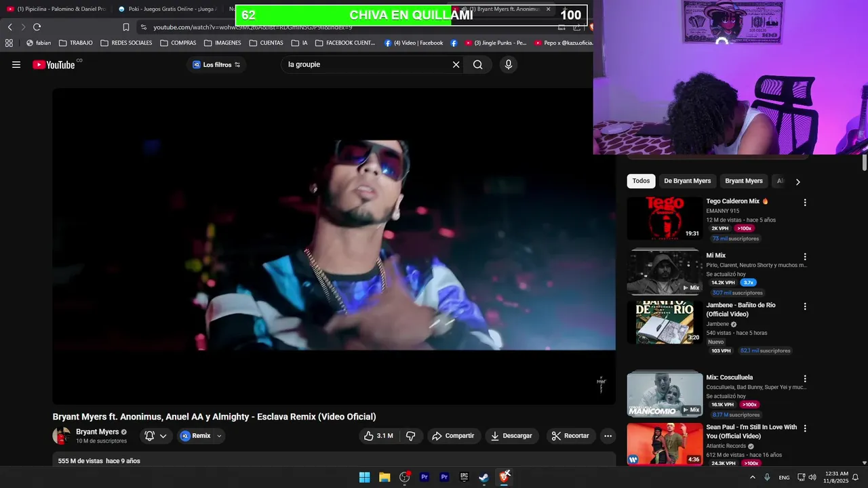Show more filter chips with right arrow
Image resolution: width=868 pixels, height=488 pixels.
pyautogui.click(x=797, y=182)
